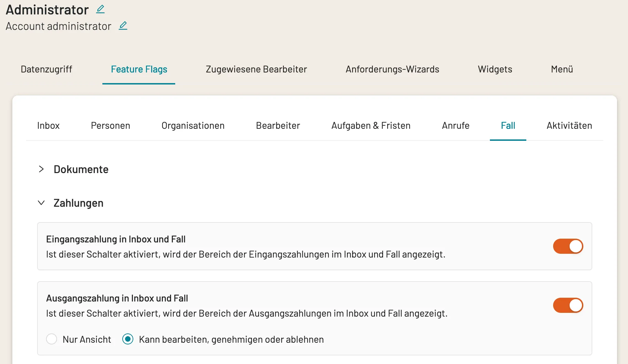Open the Menü tab
The height and width of the screenshot is (364, 628).
[562, 69]
